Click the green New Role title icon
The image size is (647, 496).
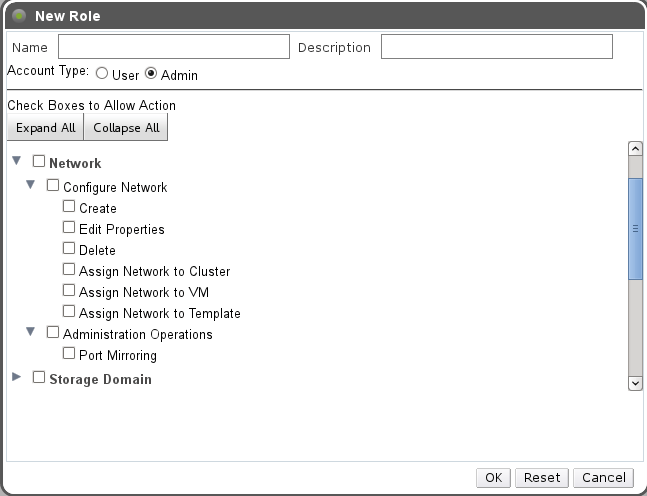coord(18,16)
